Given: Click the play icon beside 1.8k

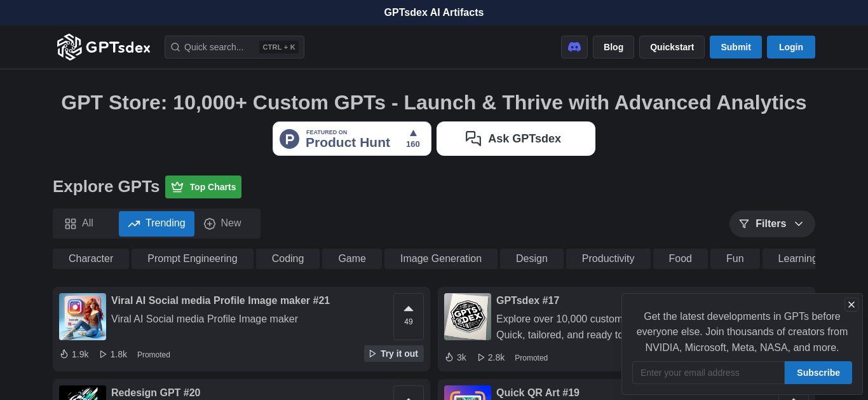Looking at the screenshot, I should click(x=103, y=354).
